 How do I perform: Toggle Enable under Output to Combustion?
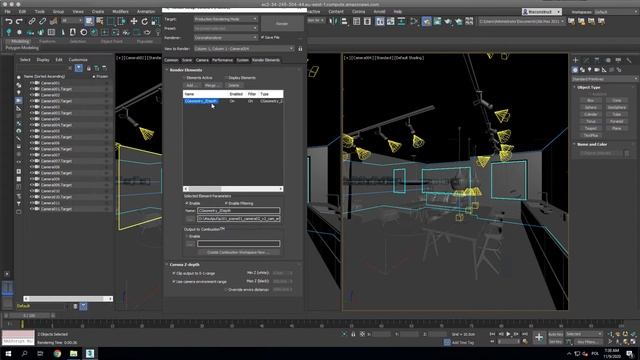point(187,236)
